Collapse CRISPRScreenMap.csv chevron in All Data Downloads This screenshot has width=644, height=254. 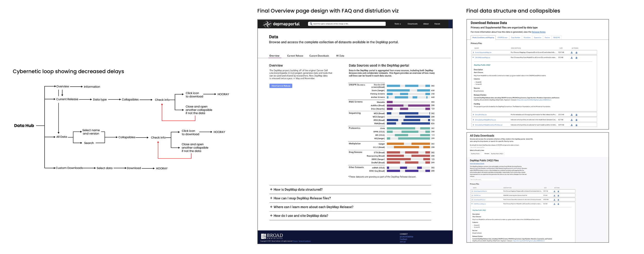click(x=472, y=204)
